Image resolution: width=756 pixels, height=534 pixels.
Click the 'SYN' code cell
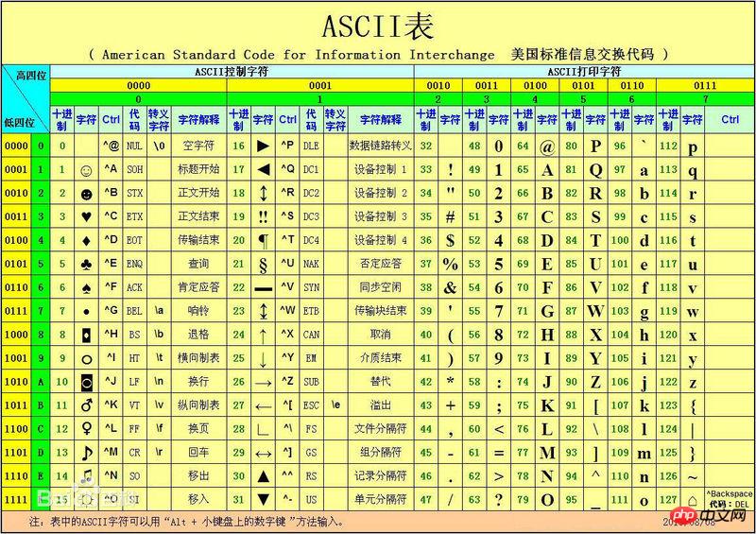click(312, 287)
